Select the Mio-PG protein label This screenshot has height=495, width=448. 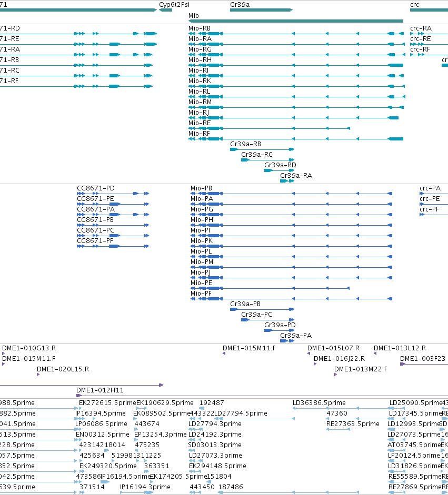click(x=202, y=209)
